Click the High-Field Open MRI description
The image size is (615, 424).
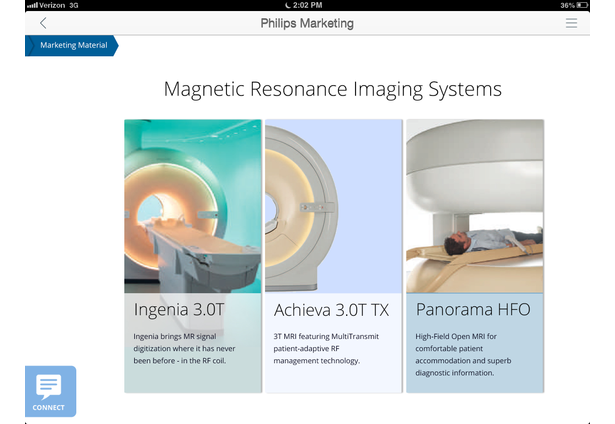(463, 355)
